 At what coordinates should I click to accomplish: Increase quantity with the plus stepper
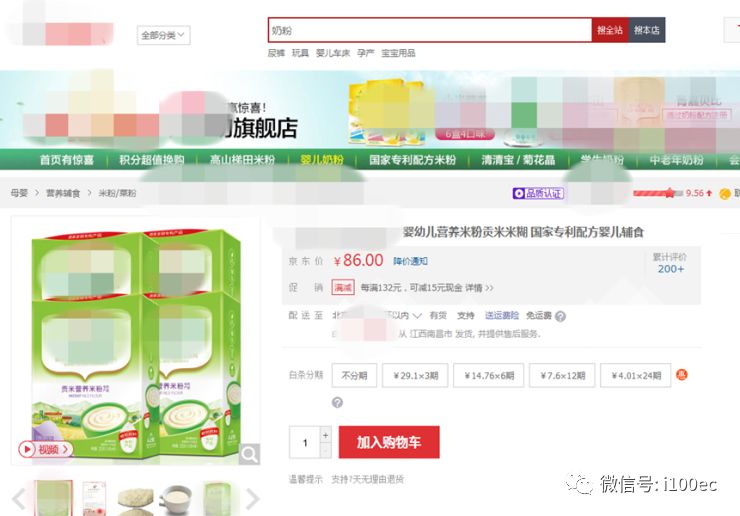(325, 435)
